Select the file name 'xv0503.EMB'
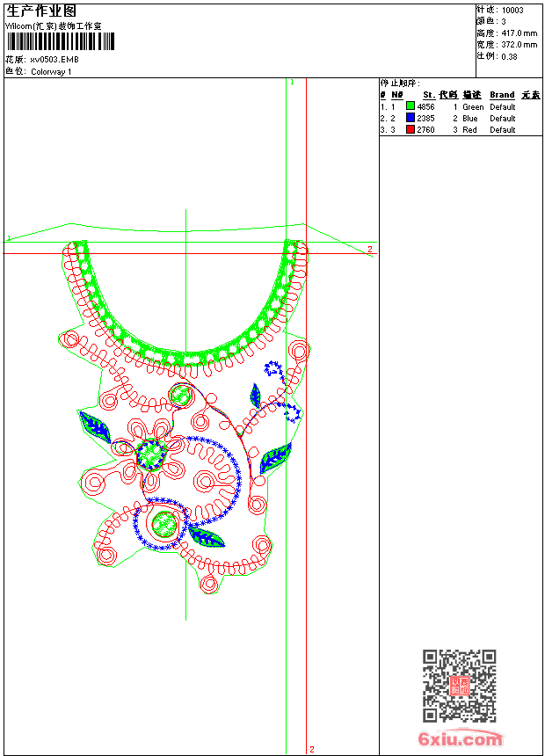The width and height of the screenshot is (545, 756). click(x=54, y=60)
